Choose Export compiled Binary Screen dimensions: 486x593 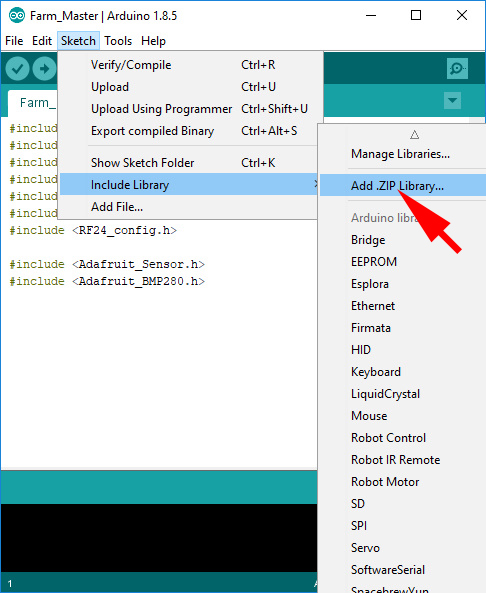coord(188,131)
